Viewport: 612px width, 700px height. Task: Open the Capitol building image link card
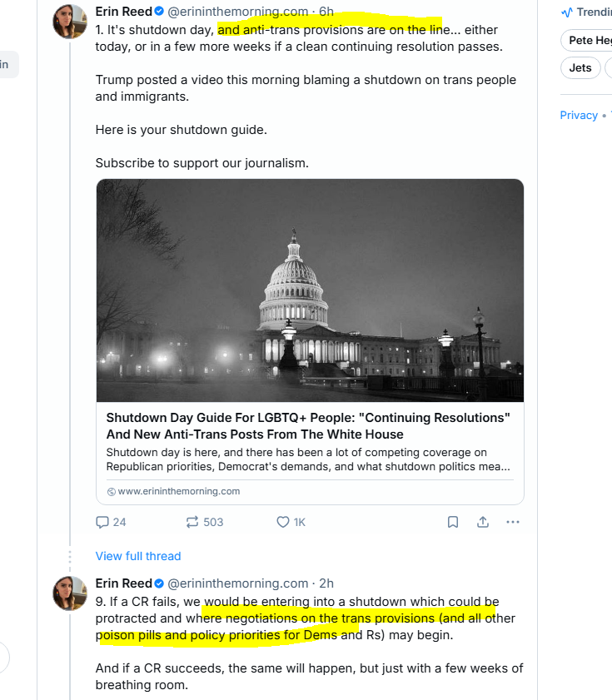tap(310, 290)
